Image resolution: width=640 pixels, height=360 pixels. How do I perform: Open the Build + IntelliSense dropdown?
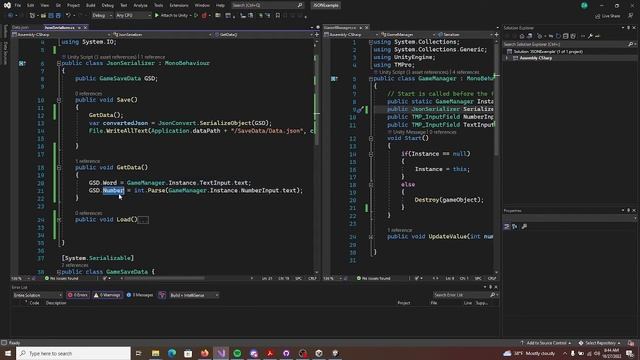pos(194,295)
